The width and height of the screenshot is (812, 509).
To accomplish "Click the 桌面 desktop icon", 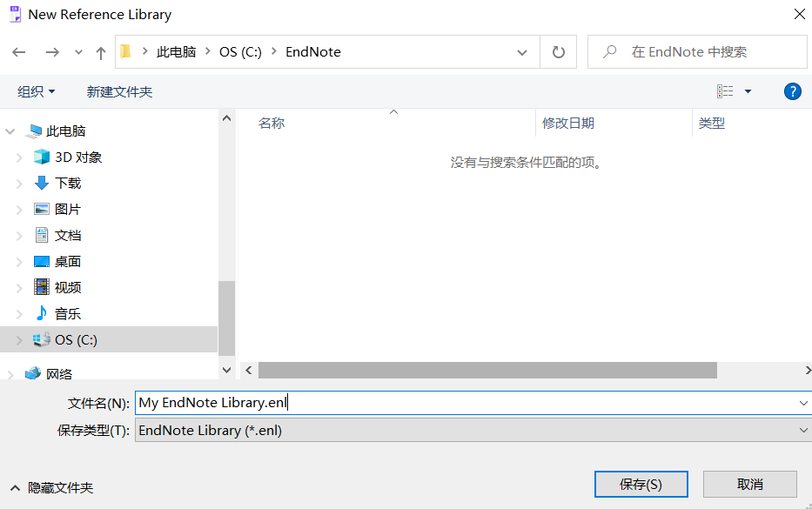I will pos(42,262).
